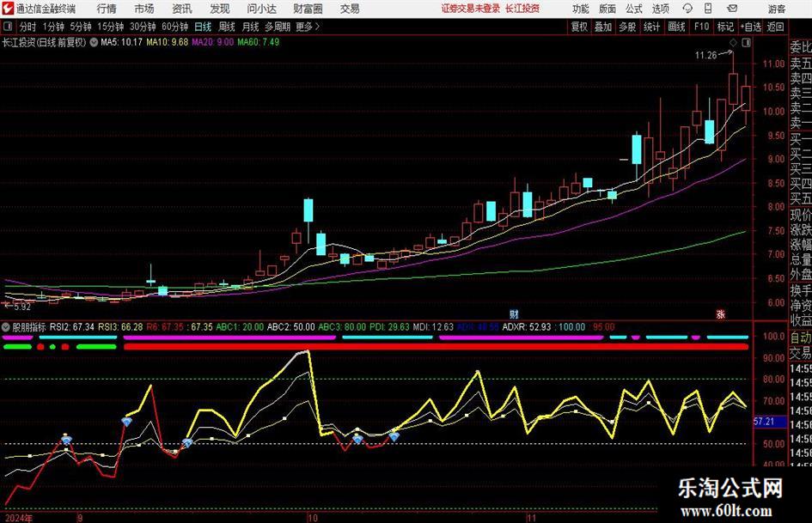Viewport: 812px width, 523px height.
Task: Add stock with +自选 button
Action: (750, 27)
